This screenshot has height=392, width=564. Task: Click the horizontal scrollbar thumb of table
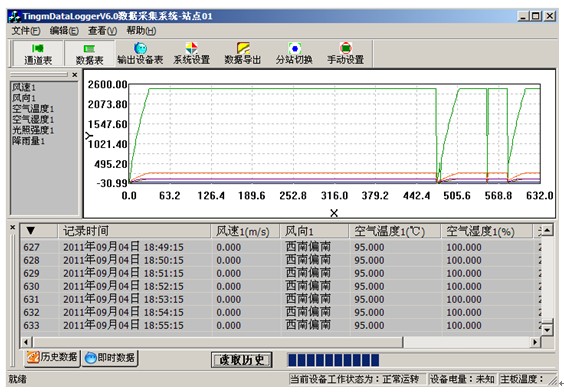point(218,342)
